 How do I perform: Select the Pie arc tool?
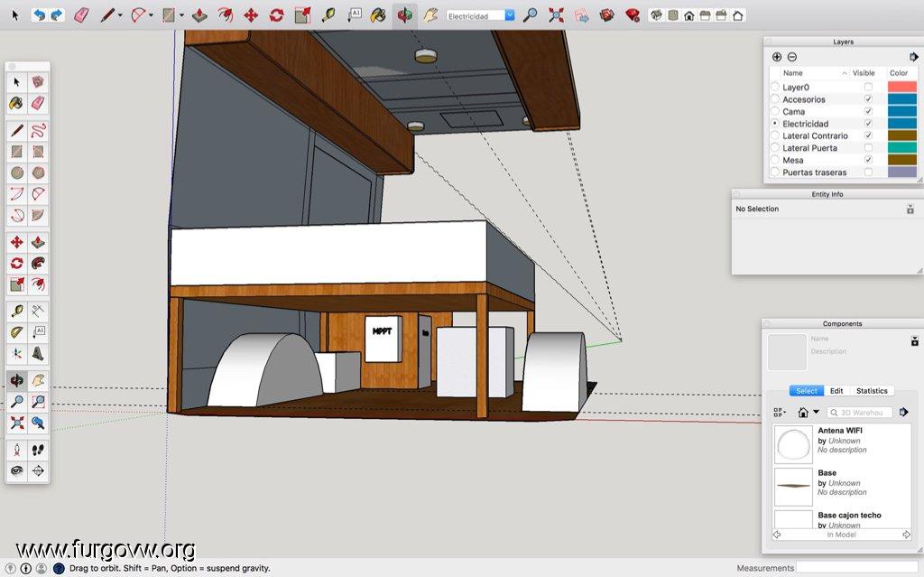point(38,215)
